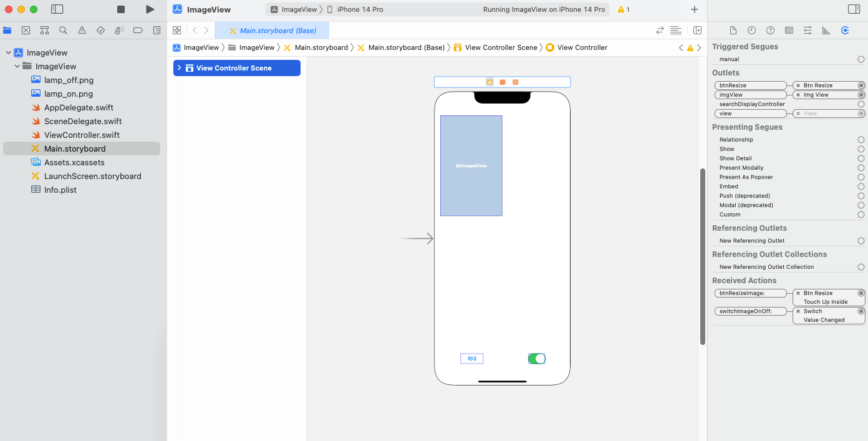Open the Issue navigator warning icon
Screen dimensions: 868x441
[x=82, y=30]
